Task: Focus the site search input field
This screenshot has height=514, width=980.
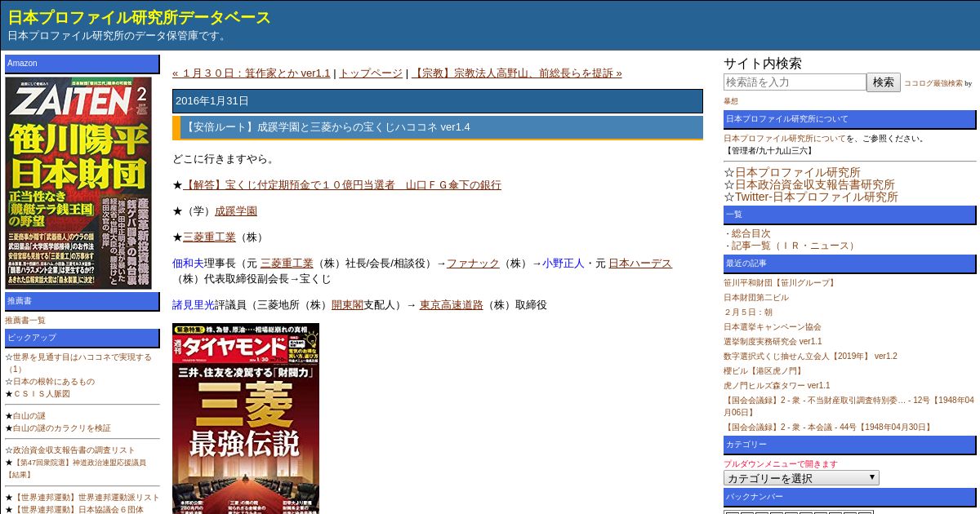Action: coord(795,82)
